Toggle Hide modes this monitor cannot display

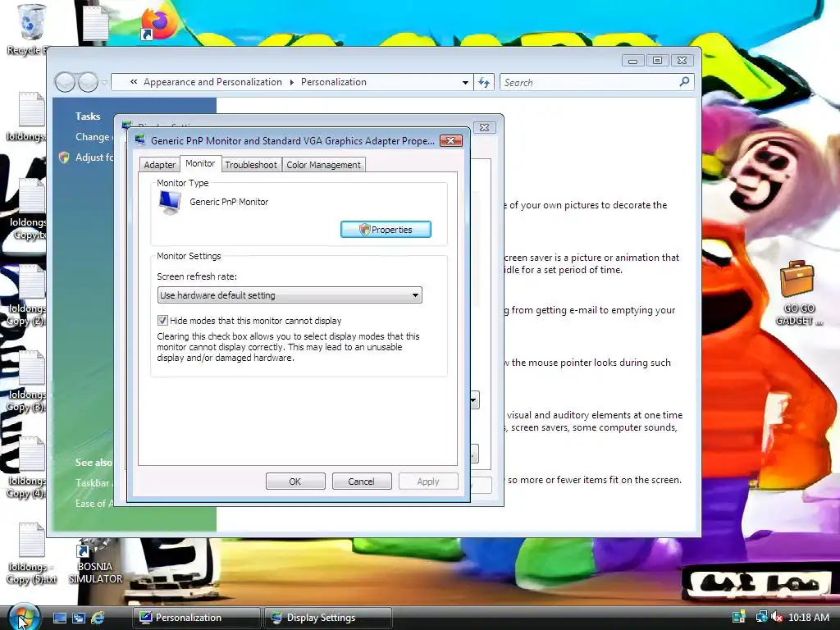tap(162, 321)
